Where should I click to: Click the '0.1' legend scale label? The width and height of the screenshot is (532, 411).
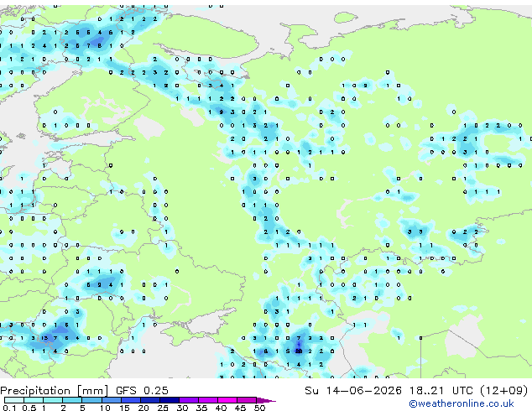9,408
